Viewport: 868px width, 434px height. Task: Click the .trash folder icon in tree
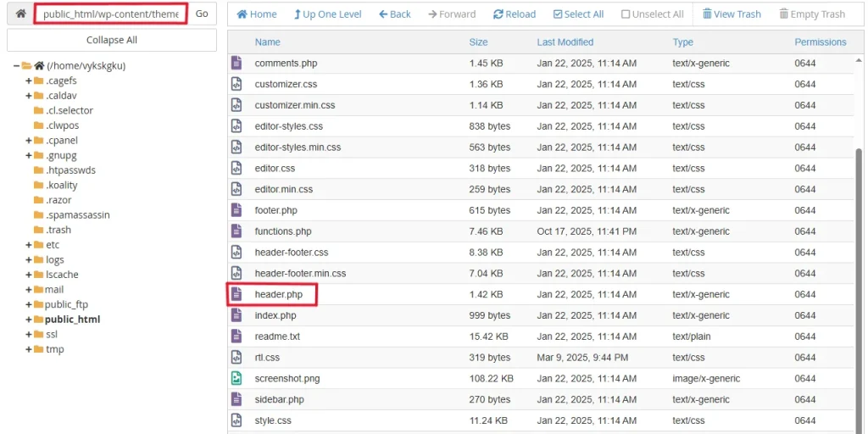pyautogui.click(x=38, y=230)
